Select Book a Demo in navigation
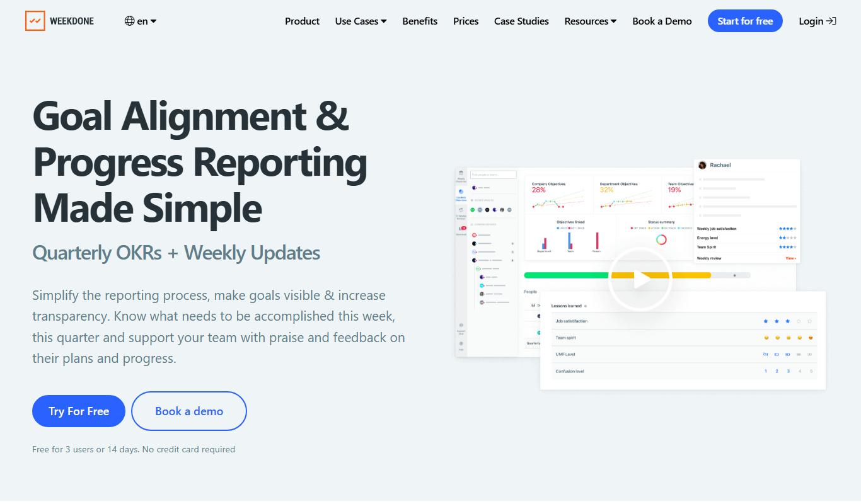Image resolution: width=861 pixels, height=504 pixels. [662, 21]
